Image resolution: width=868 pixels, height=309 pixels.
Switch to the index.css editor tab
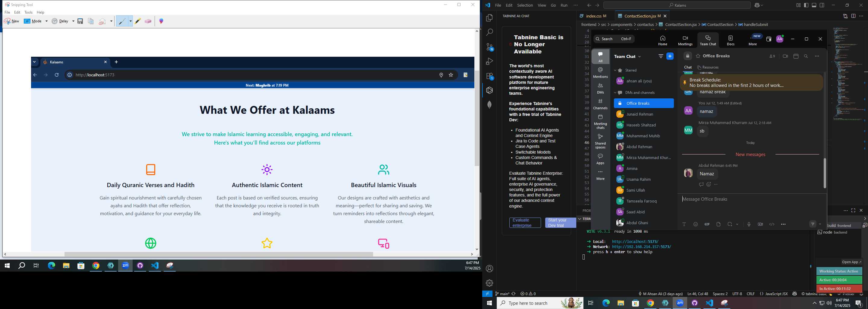click(x=593, y=16)
